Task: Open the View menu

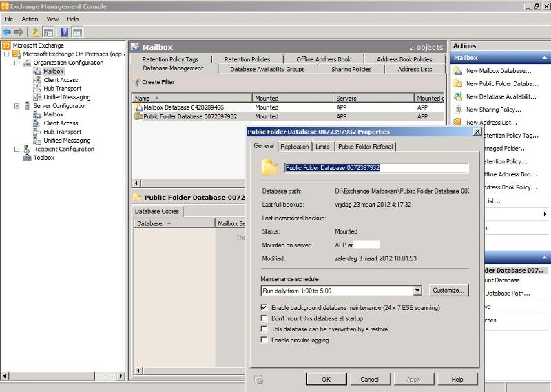Action: [52, 19]
